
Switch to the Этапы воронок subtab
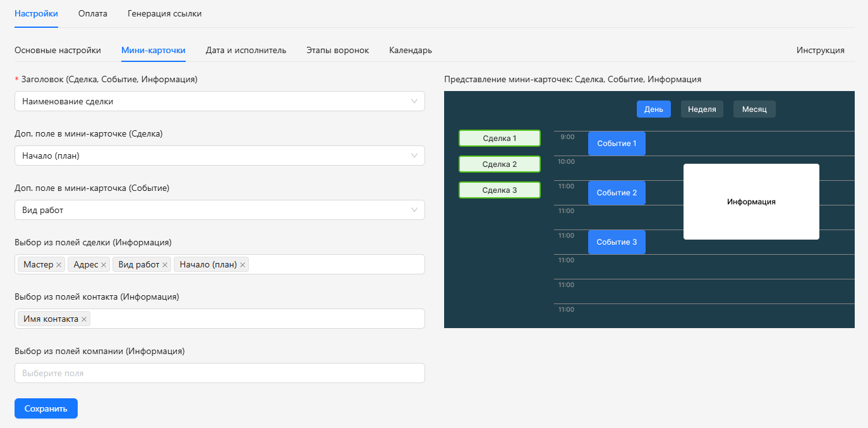pyautogui.click(x=337, y=50)
